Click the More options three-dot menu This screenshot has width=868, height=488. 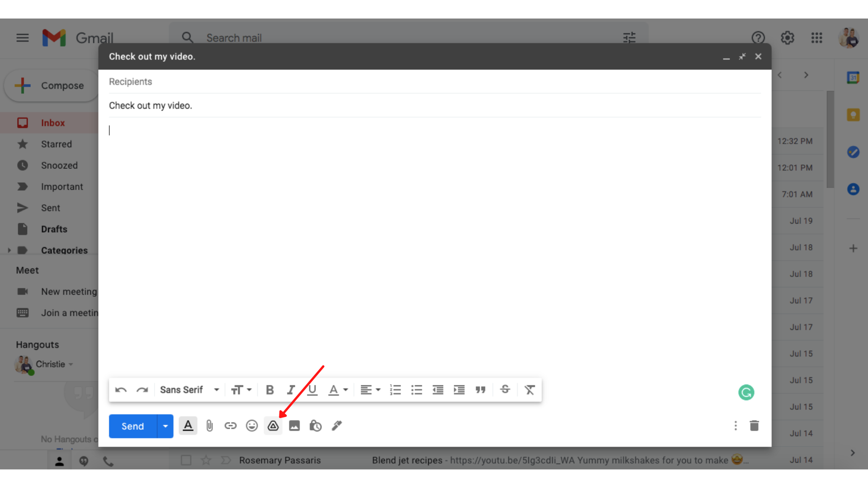(x=736, y=426)
